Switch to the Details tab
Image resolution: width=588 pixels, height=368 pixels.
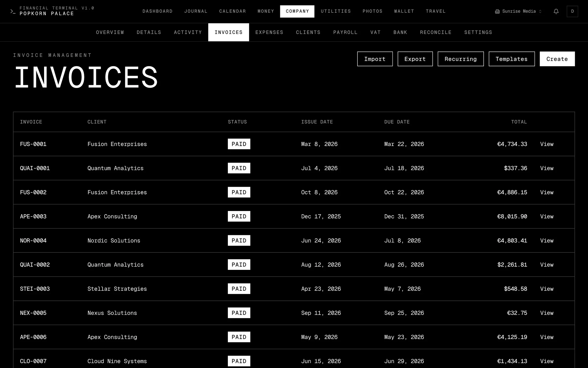[149, 32]
